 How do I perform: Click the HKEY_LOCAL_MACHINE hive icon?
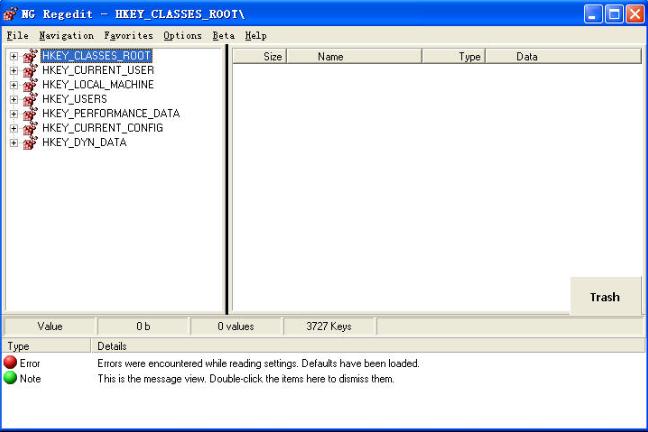pyautogui.click(x=30, y=85)
